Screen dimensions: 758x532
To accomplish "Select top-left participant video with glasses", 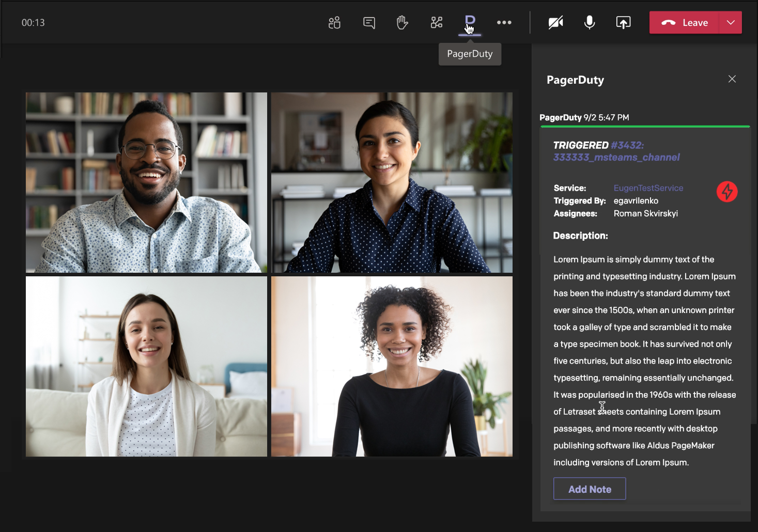I will pos(146,182).
